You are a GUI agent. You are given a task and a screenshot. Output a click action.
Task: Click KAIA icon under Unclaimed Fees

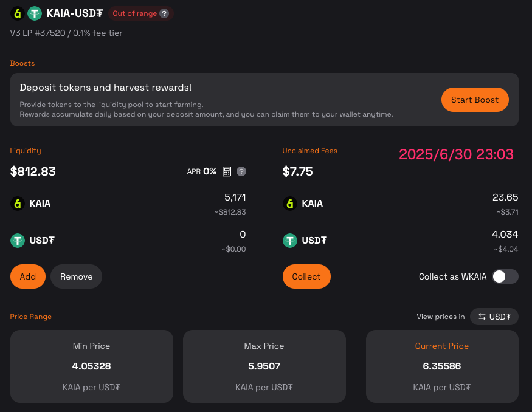[290, 204]
